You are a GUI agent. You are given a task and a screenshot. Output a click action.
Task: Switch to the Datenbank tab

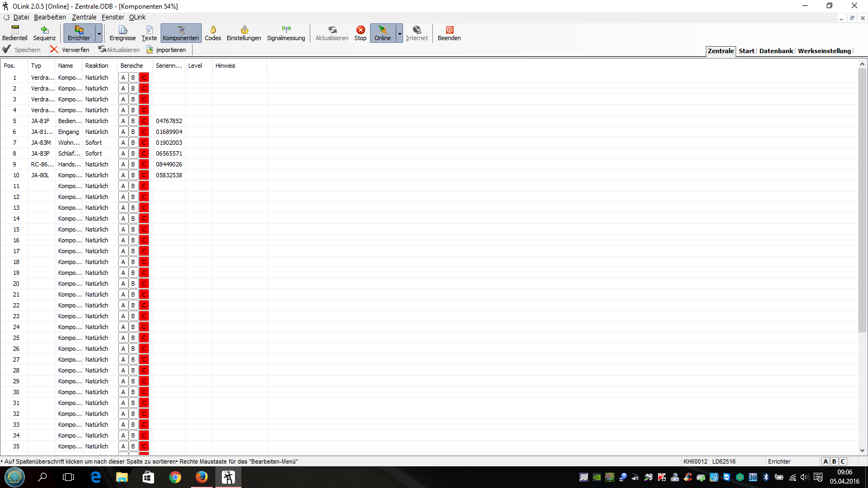pos(776,51)
